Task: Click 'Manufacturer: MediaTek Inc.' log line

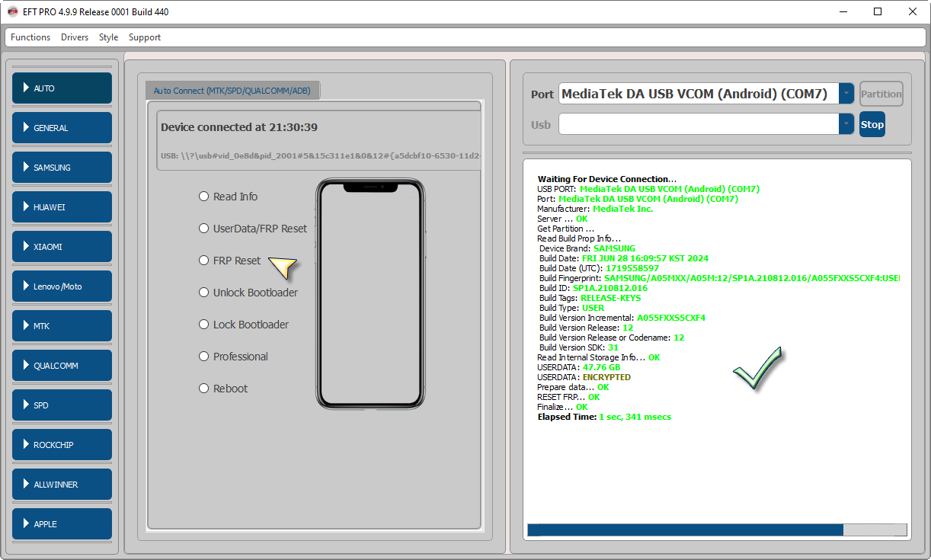Action: 595,209
